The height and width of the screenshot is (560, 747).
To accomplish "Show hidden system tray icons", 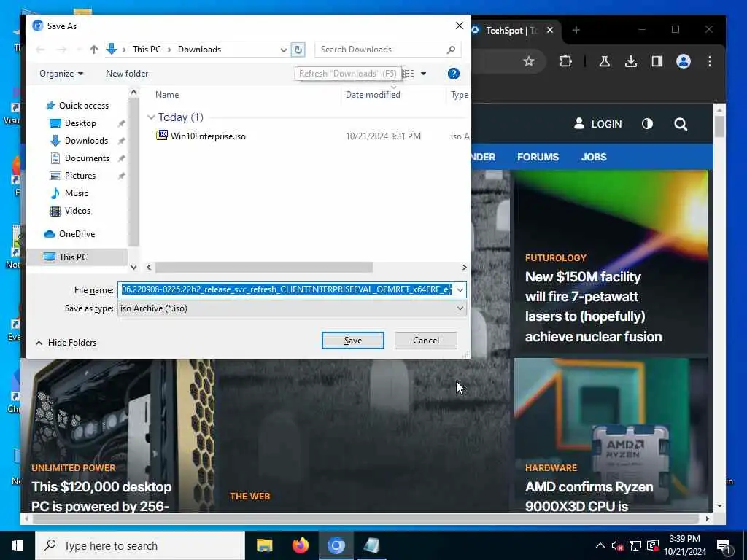I will coord(600,545).
